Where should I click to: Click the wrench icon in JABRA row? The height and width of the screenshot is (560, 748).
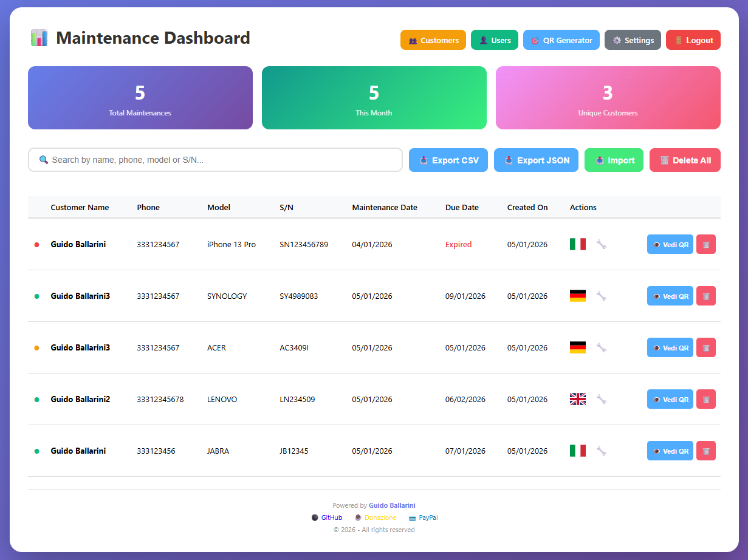pos(602,451)
